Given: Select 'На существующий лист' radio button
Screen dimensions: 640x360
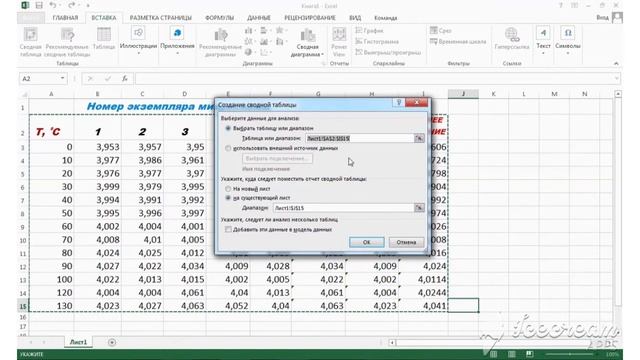Looking at the screenshot, I should pyautogui.click(x=228, y=198).
